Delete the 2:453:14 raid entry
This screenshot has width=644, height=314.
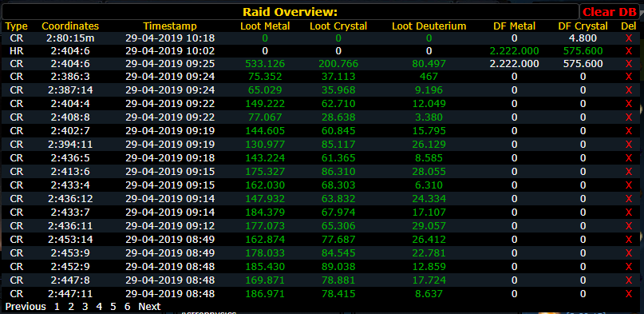point(628,239)
